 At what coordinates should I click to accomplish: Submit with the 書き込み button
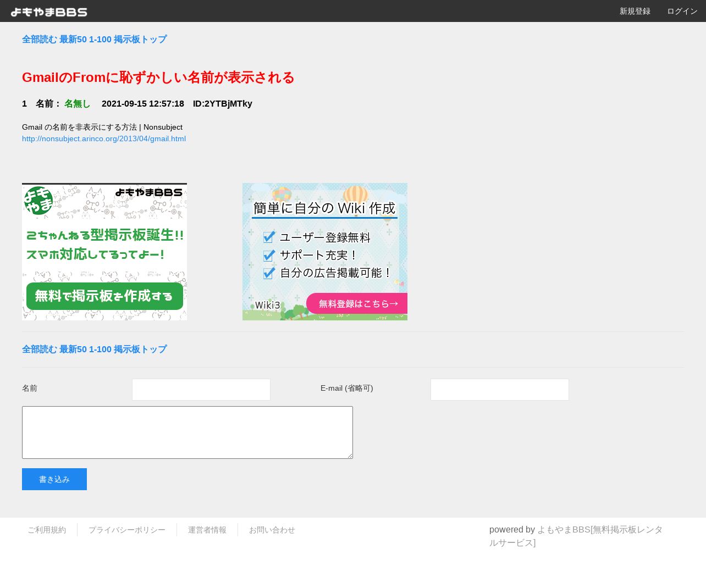tap(54, 479)
